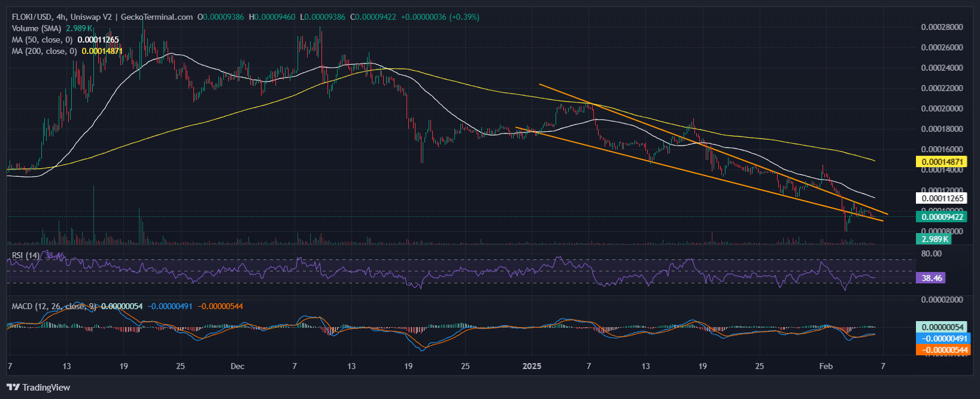Click the 0.00024000 price axis label
The width and height of the screenshot is (980, 399).
tap(942, 68)
